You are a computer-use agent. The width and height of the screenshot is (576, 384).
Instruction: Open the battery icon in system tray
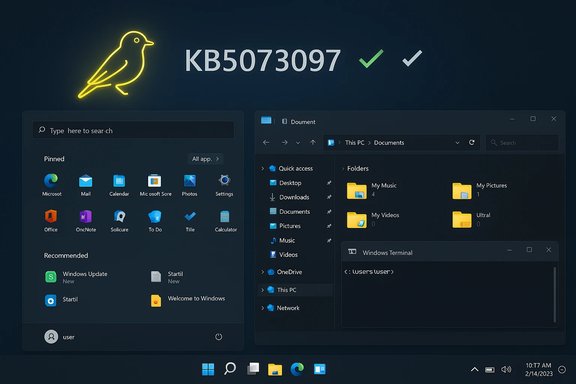tap(490, 370)
